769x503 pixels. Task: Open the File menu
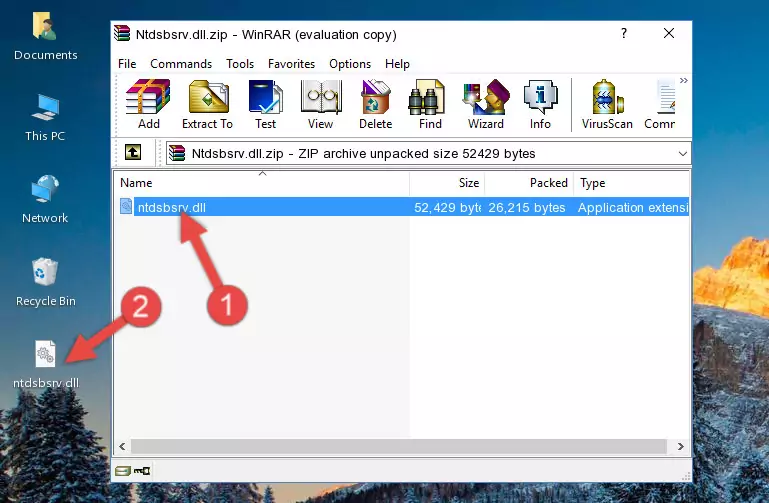tap(127, 64)
